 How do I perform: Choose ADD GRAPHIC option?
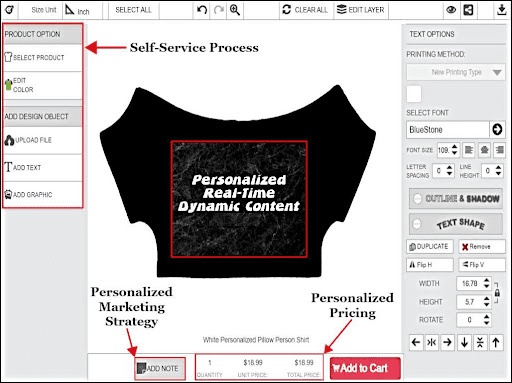[42, 195]
